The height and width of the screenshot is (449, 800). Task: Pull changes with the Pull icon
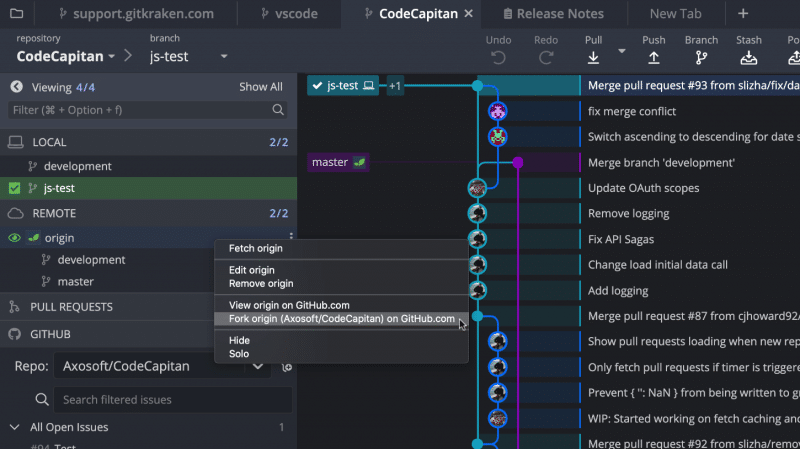(593, 58)
